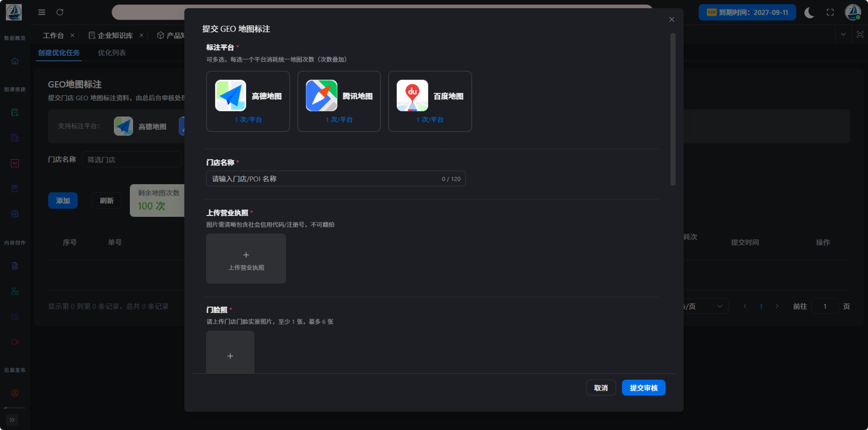Go to previous page arrow

click(745, 306)
